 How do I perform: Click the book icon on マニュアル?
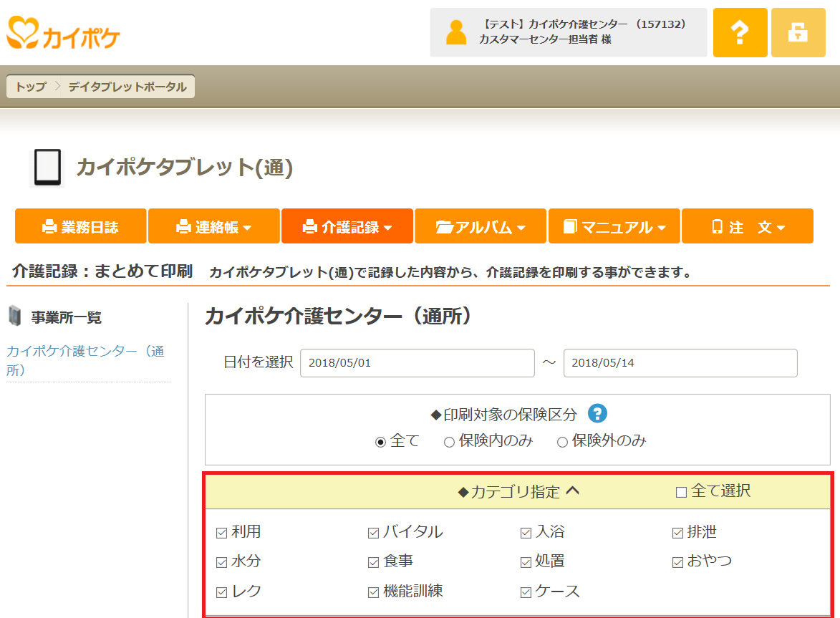point(570,226)
